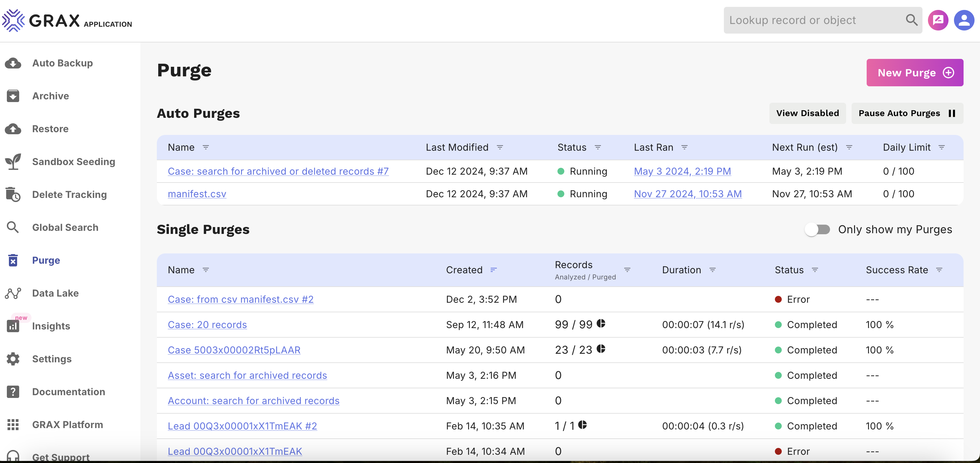Click the Data Lake graph icon
This screenshot has width=980, height=463.
(x=13, y=293)
